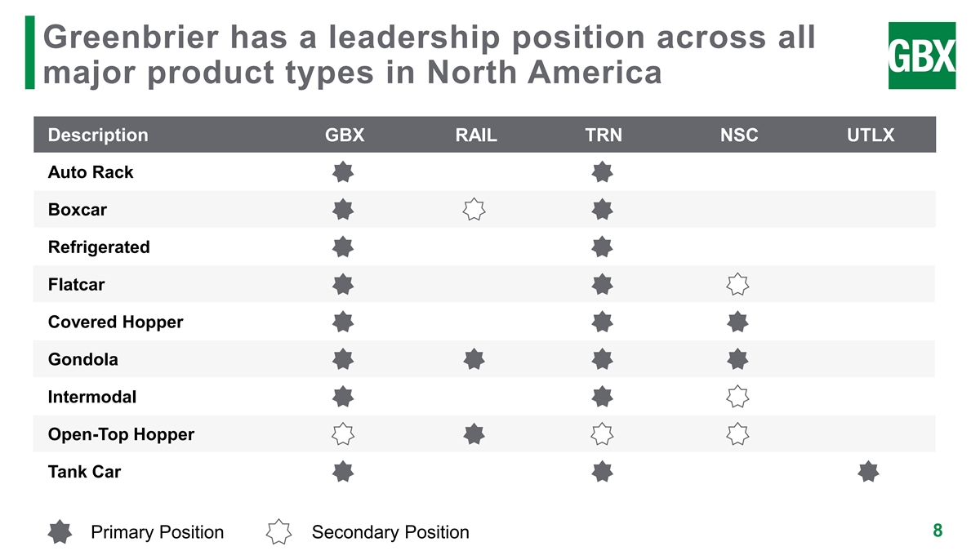Click the UTLX star in Tank Car row
This screenshot has height=551, width=980.
pyautogui.click(x=869, y=472)
